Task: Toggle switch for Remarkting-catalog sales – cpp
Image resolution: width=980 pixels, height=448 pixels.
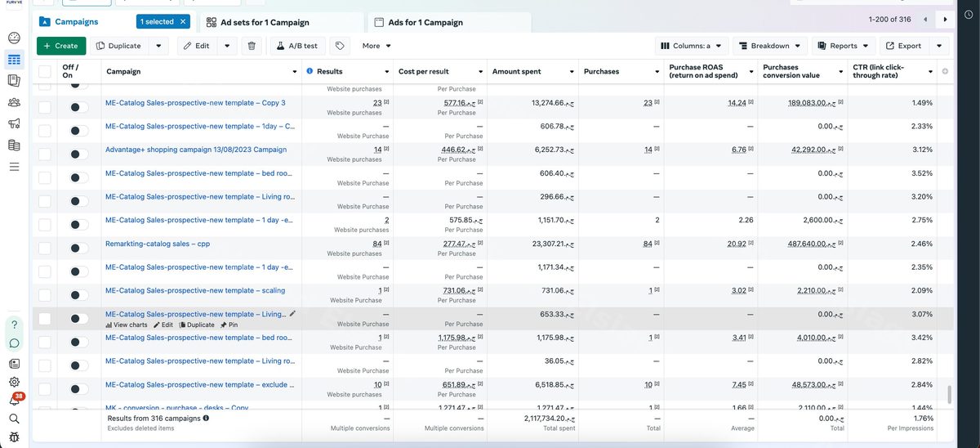Action: pyautogui.click(x=79, y=248)
